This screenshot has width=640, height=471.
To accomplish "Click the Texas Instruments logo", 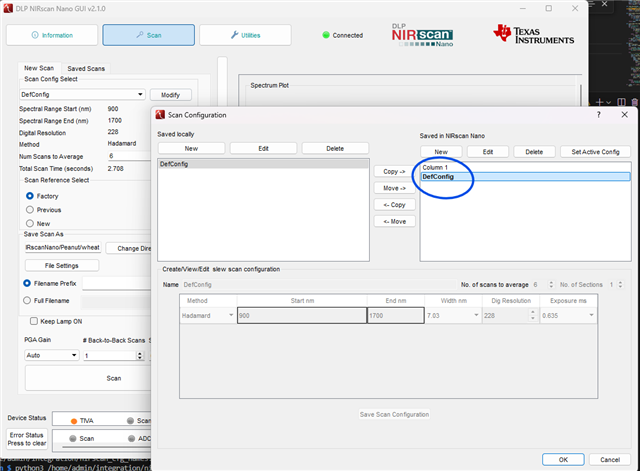I will click(533, 34).
